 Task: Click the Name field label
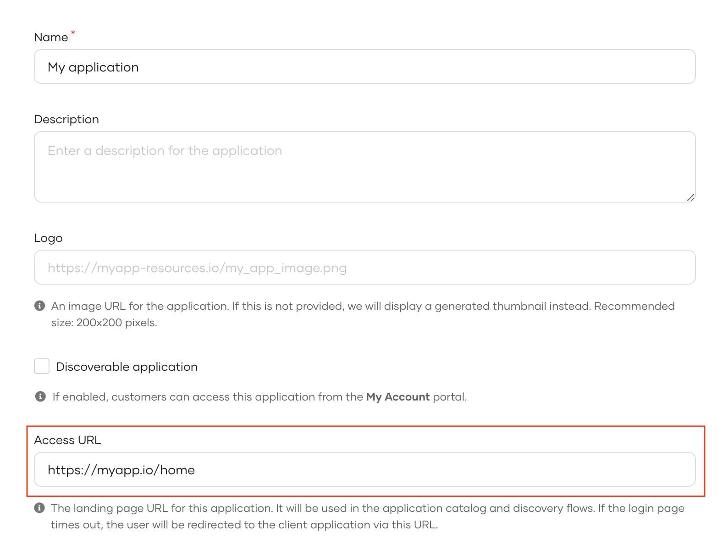point(50,37)
